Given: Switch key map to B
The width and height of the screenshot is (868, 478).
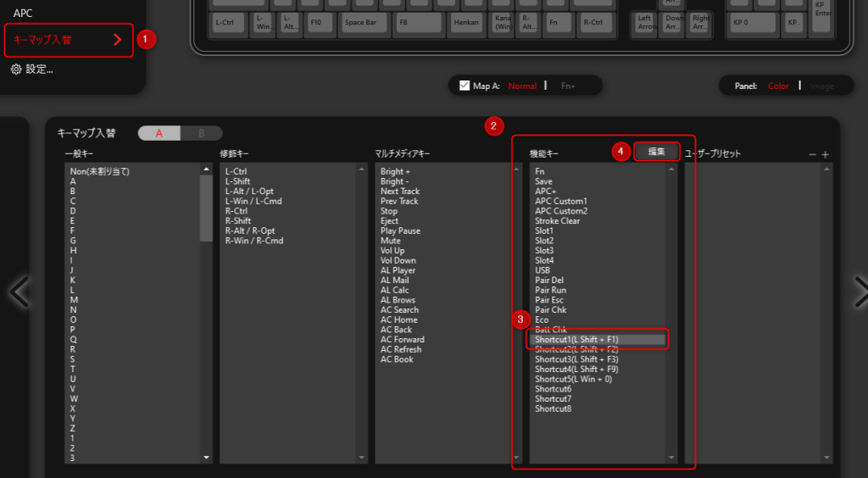Looking at the screenshot, I should 201,133.
